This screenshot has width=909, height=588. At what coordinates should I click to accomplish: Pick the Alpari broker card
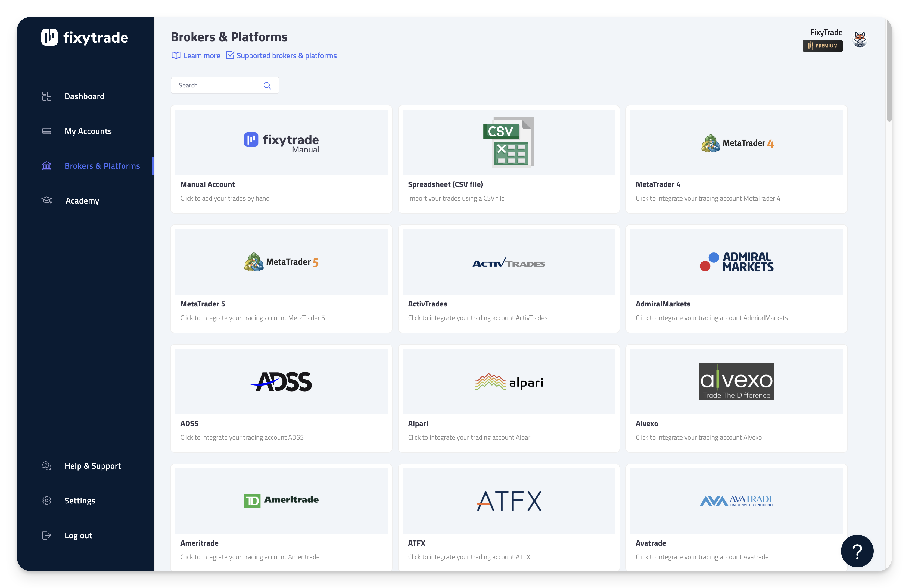[x=508, y=398]
